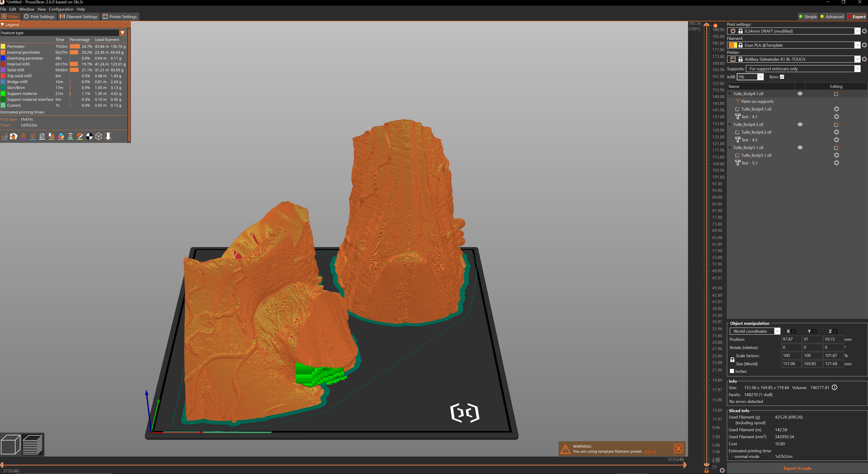Toggle Deretractions downward chevrons icon in legend
This screenshot has height=474, width=868.
click(33, 136)
